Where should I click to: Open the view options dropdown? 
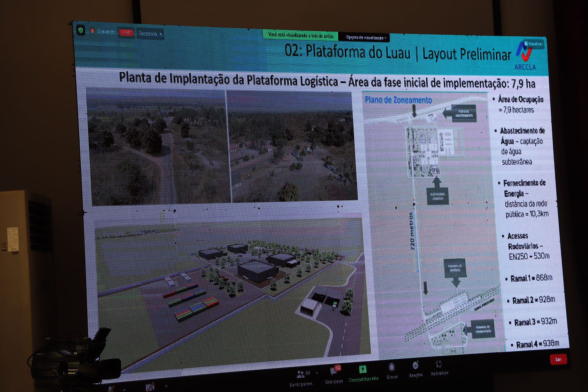coord(366,38)
